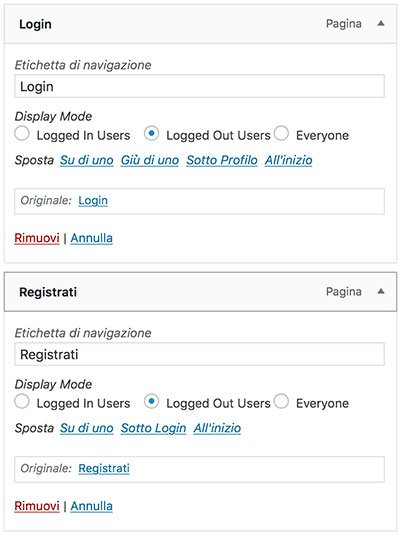Click the Login navigation label field
The width and height of the screenshot is (400, 535).
[199, 86]
